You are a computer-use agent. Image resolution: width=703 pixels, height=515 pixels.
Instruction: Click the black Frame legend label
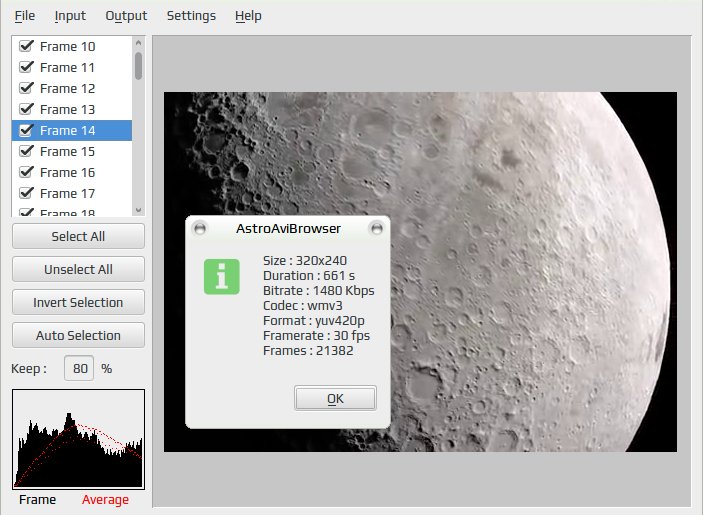pos(38,499)
